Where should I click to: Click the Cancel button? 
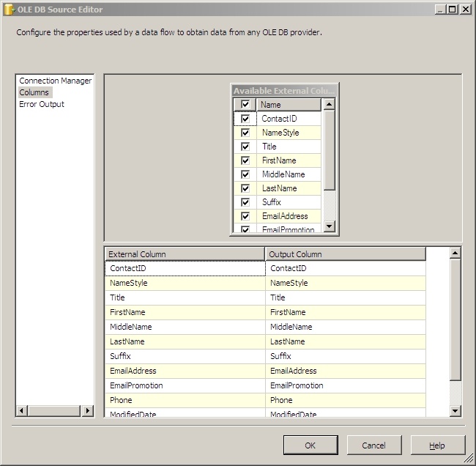[x=374, y=445]
